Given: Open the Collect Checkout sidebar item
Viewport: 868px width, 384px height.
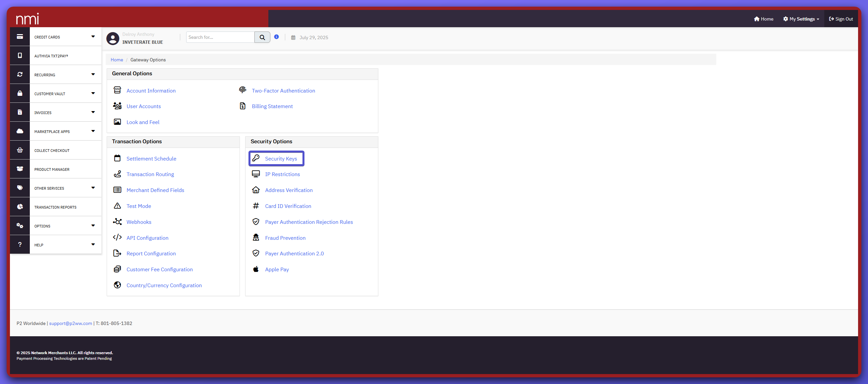Looking at the screenshot, I should [52, 150].
